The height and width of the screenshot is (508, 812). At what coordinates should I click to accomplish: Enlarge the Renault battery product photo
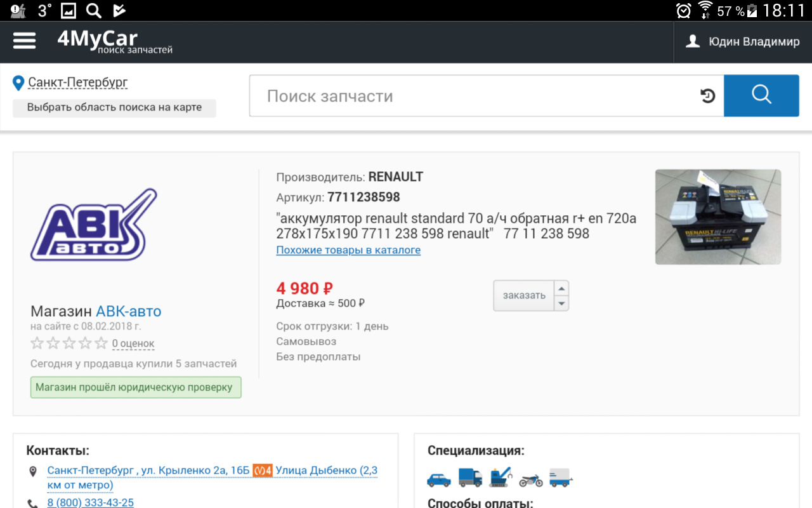718,217
